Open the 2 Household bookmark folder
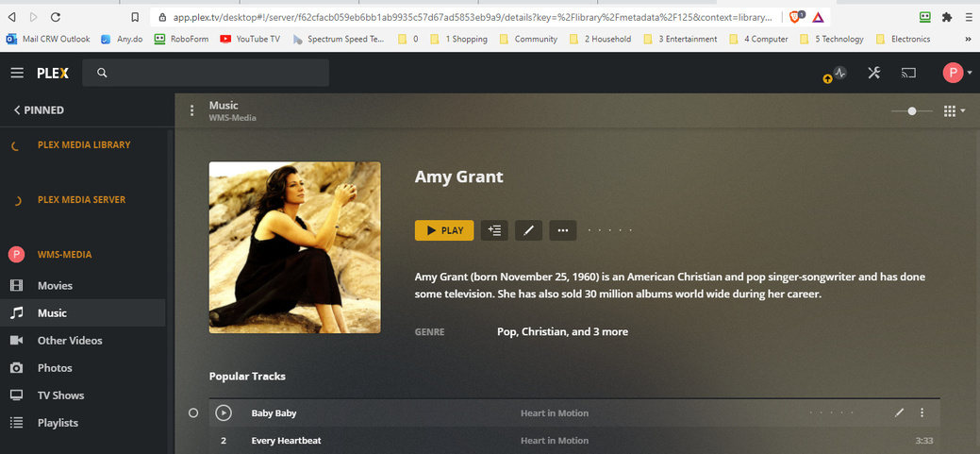Viewport: 980px width, 454px height. point(600,39)
